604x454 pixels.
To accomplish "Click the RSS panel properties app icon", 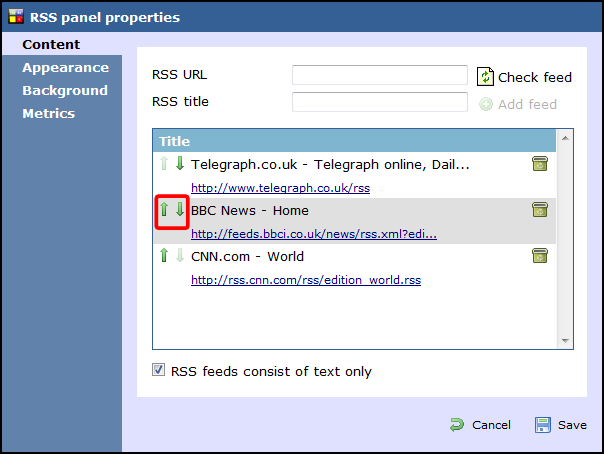I will (x=16, y=17).
